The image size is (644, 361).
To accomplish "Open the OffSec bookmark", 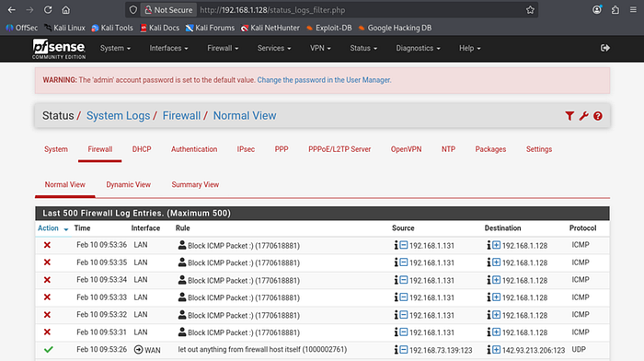I will (x=22, y=28).
